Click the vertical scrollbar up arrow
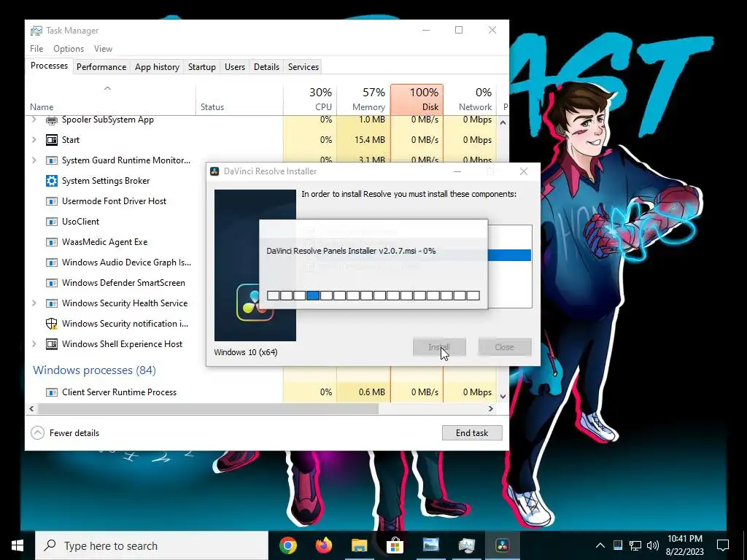 tap(503, 122)
